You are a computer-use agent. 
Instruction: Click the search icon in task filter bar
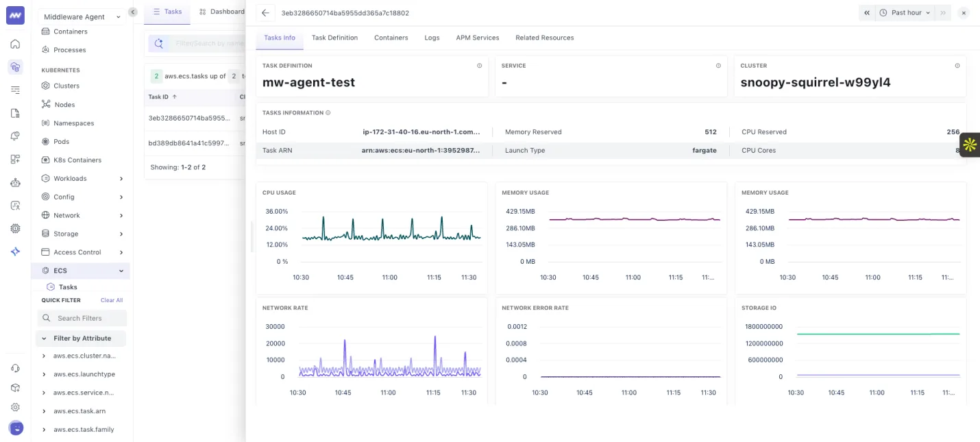pyautogui.click(x=159, y=43)
